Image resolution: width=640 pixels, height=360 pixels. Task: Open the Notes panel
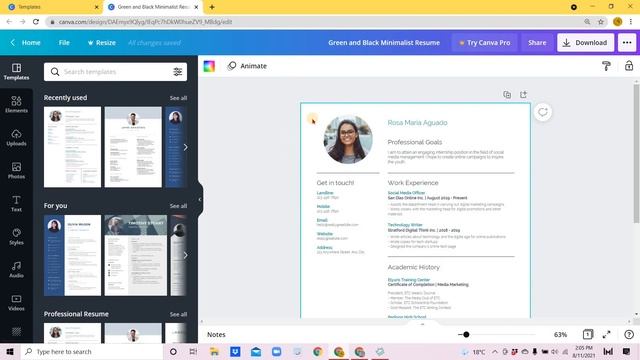216,335
